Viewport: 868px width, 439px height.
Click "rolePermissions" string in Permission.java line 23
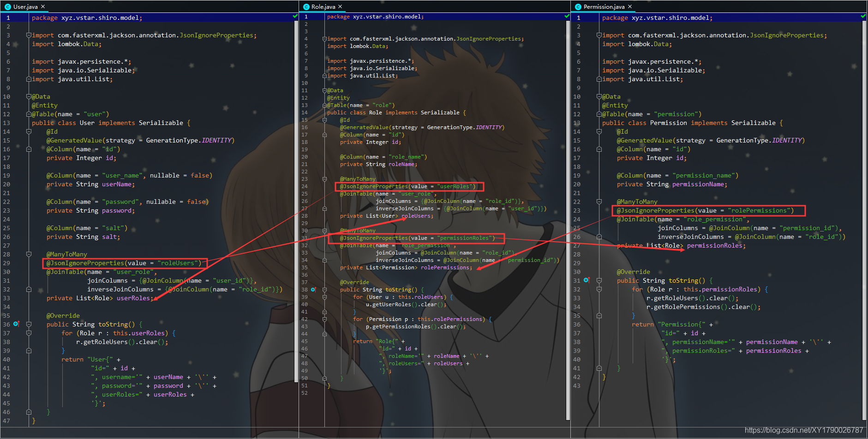pyautogui.click(x=759, y=210)
